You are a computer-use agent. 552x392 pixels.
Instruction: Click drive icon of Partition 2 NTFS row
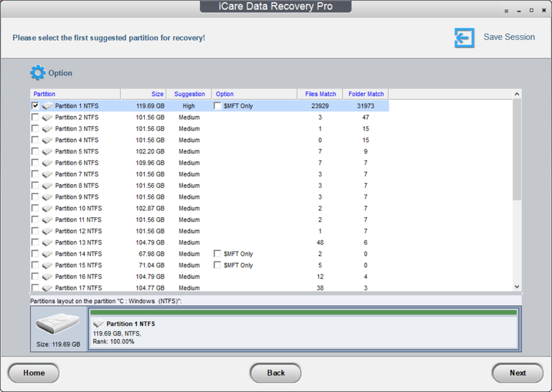[47, 118]
